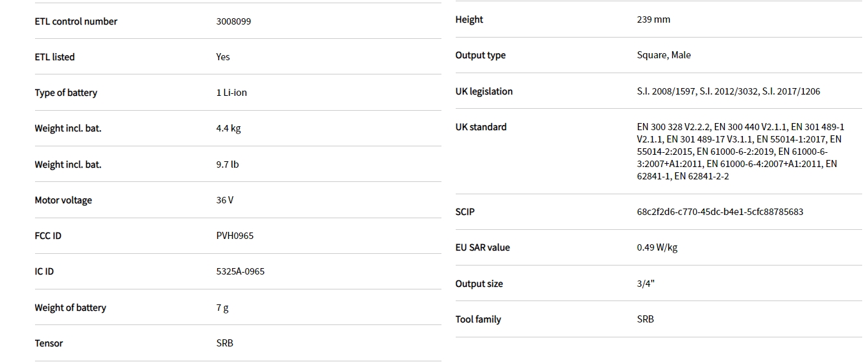Click the Type of battery label
868x362 pixels.
coord(65,93)
